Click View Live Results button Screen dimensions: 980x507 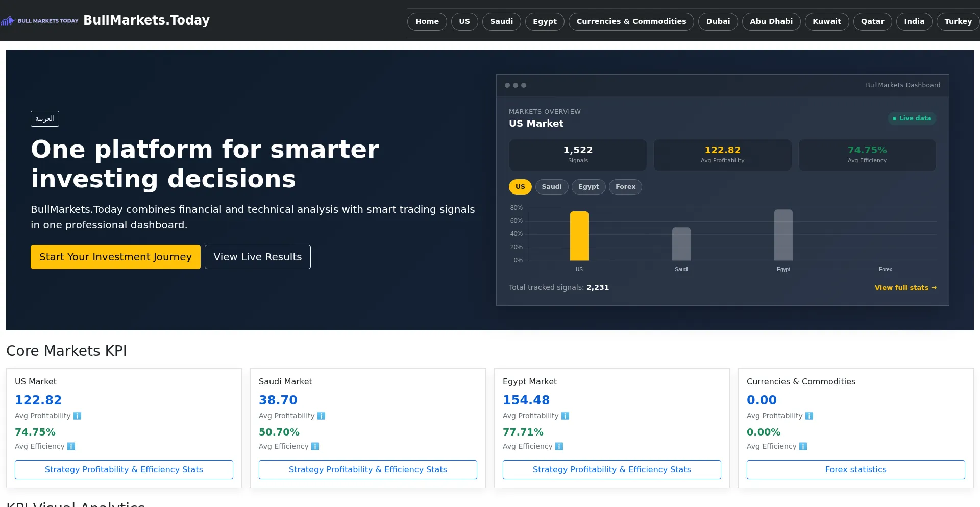(x=258, y=257)
